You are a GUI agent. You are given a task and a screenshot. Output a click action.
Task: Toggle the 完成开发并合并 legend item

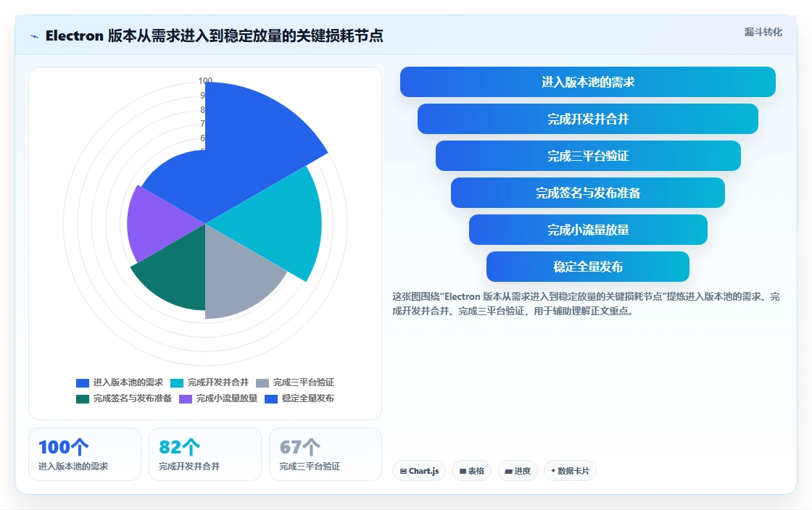tap(210, 382)
